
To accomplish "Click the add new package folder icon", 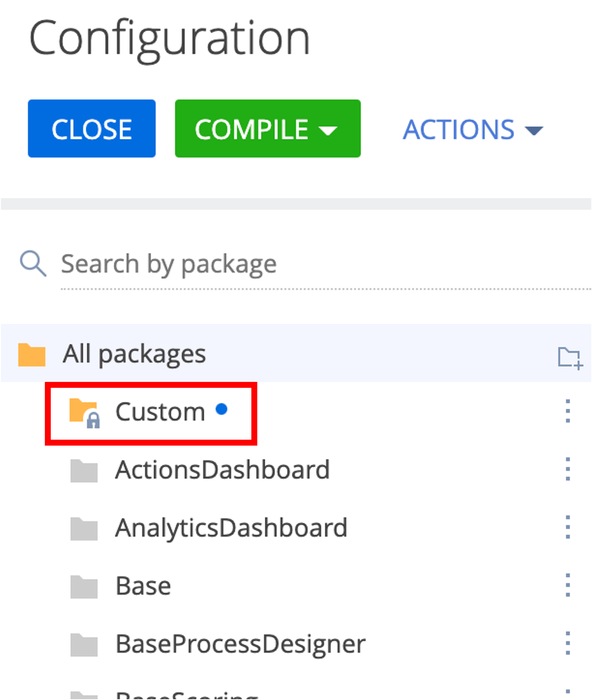I will [x=570, y=358].
